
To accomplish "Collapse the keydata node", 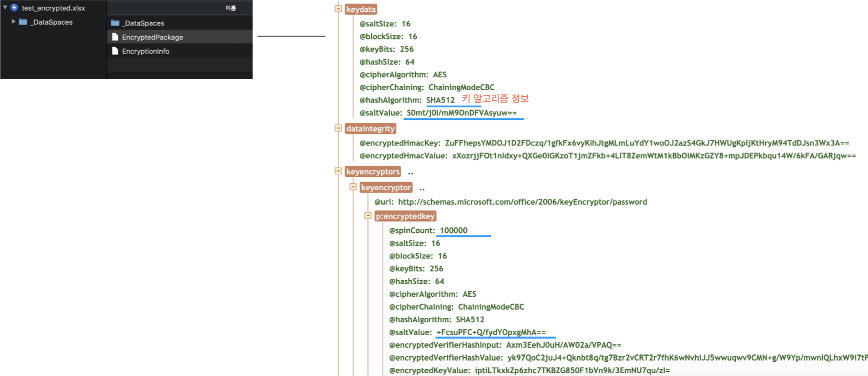I will pos(338,9).
